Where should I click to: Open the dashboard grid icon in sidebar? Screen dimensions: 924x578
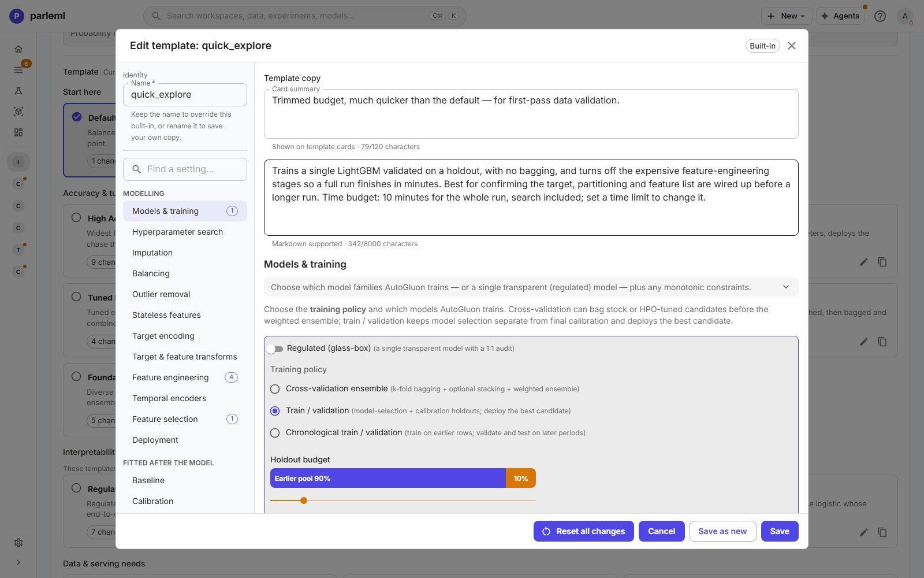[x=18, y=132]
